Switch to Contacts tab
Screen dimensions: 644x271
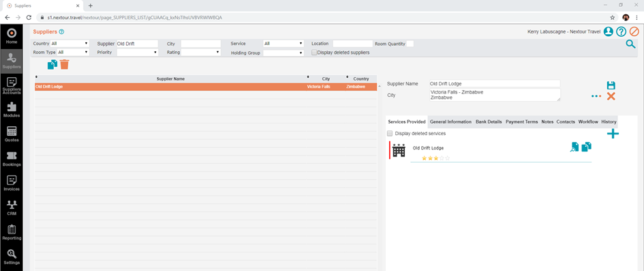(566, 122)
